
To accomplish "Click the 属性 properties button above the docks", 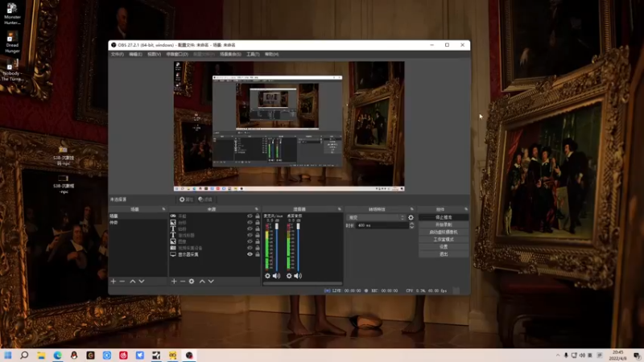I will pos(186,200).
